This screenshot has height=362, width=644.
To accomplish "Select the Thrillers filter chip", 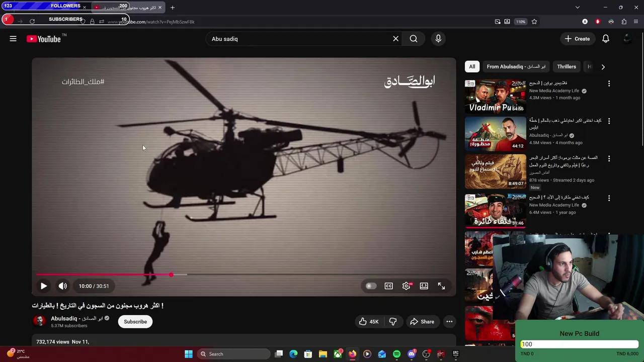I will 567,66.
